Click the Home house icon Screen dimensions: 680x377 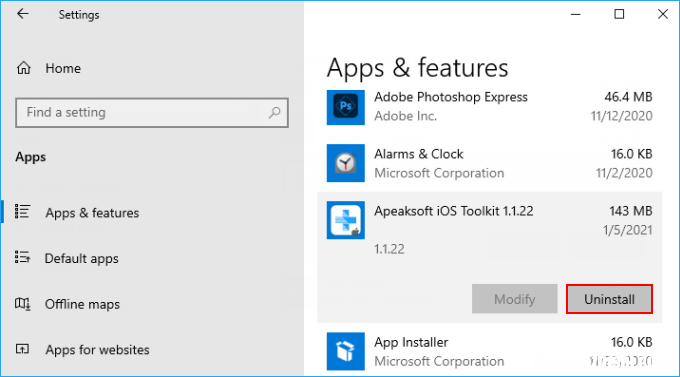click(24, 68)
